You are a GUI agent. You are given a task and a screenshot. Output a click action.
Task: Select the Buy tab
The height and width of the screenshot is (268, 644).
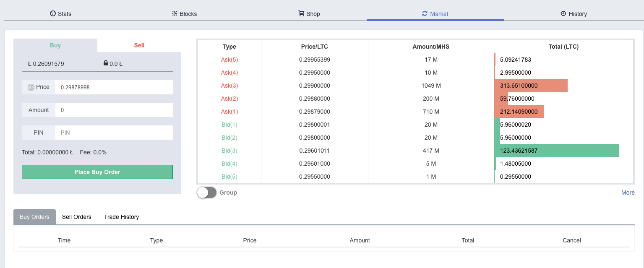pos(55,45)
